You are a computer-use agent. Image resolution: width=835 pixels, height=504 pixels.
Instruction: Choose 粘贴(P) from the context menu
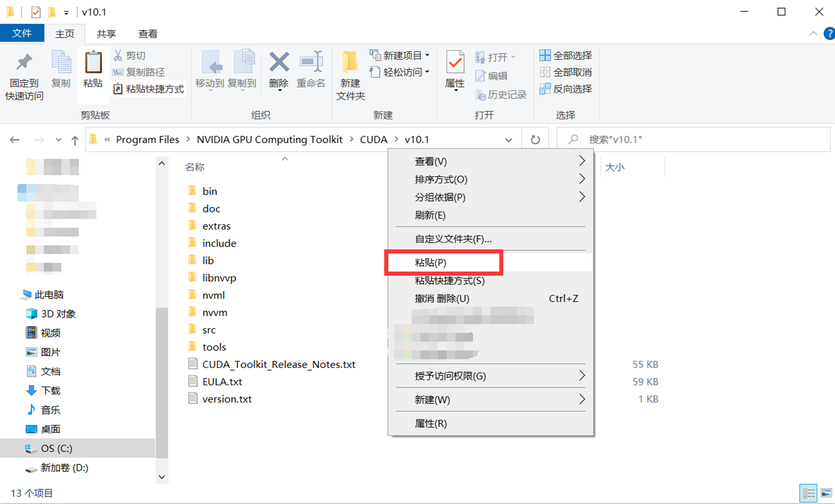tap(444, 262)
